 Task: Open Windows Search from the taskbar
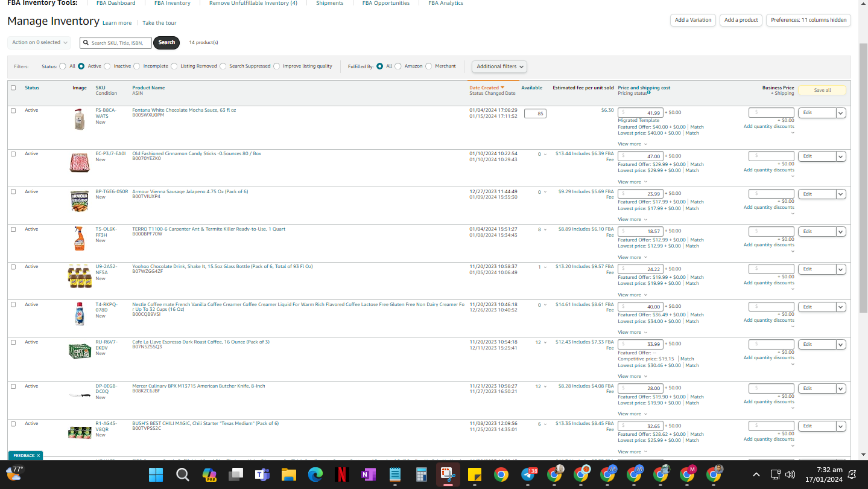183,475
